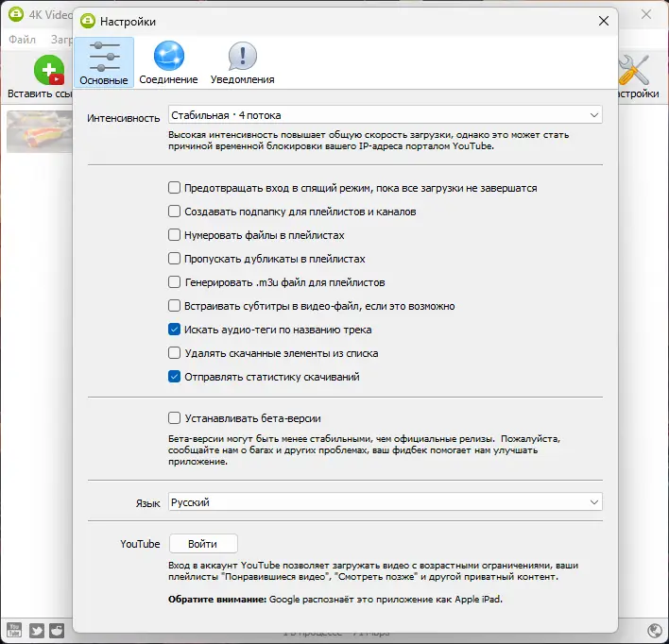Click the wrench Настройки icon in main toolbar

point(634,70)
